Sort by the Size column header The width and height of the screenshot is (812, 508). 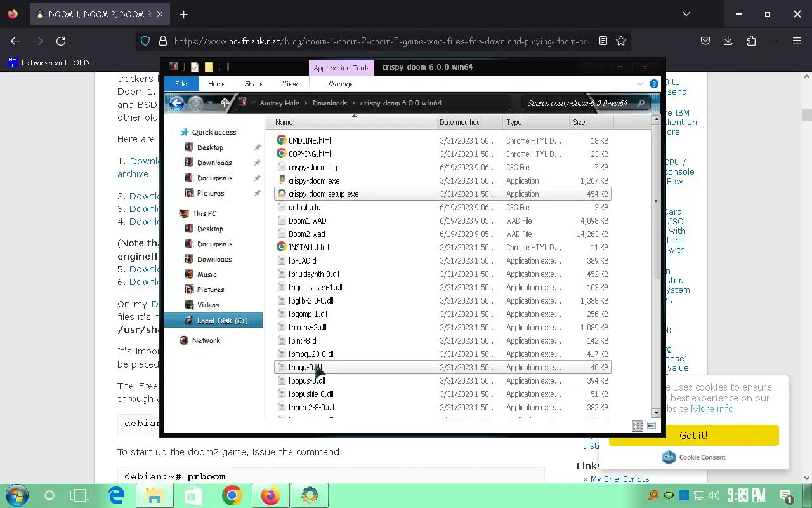pyautogui.click(x=590, y=123)
